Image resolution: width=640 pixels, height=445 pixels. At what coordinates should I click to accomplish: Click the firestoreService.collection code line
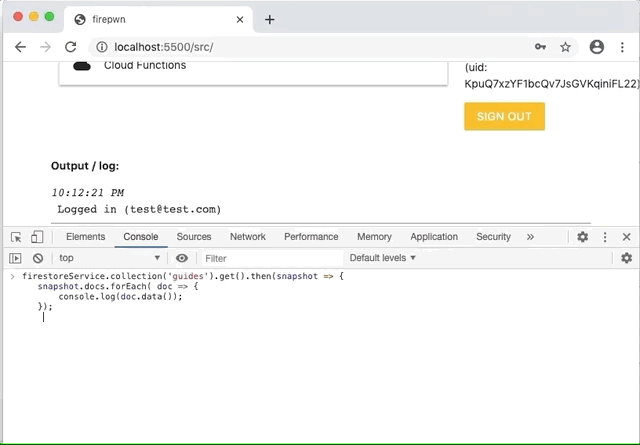(x=183, y=276)
